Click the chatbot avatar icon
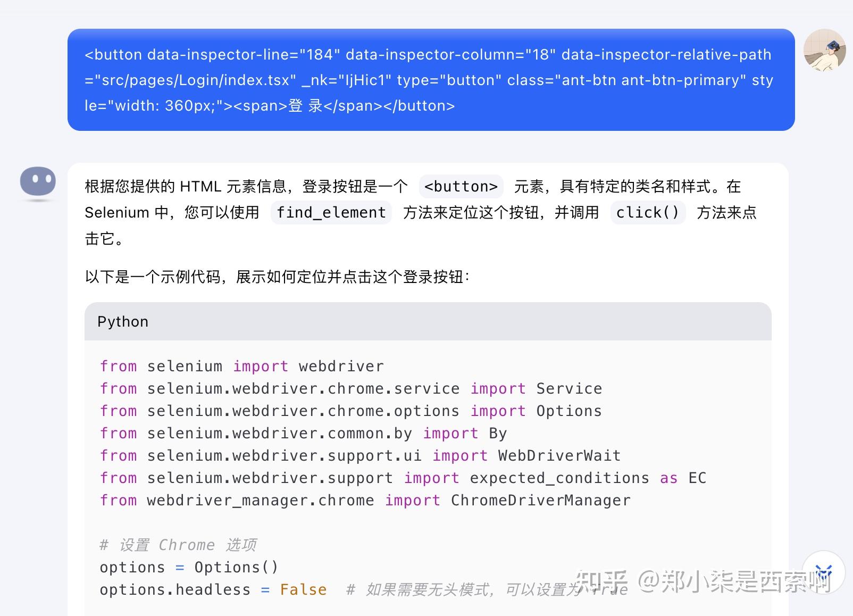 click(x=38, y=182)
